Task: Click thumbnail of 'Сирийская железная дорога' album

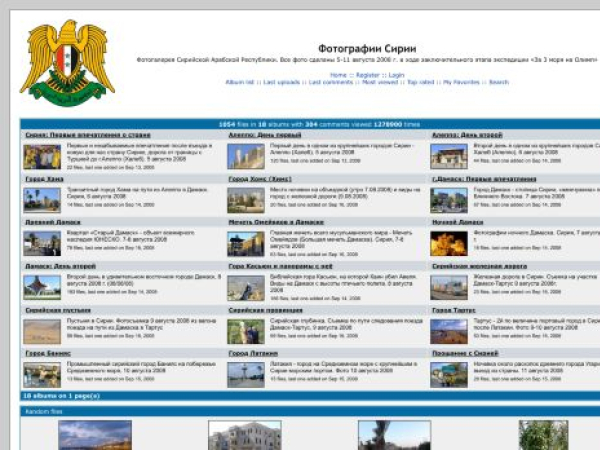Action: click(x=449, y=287)
